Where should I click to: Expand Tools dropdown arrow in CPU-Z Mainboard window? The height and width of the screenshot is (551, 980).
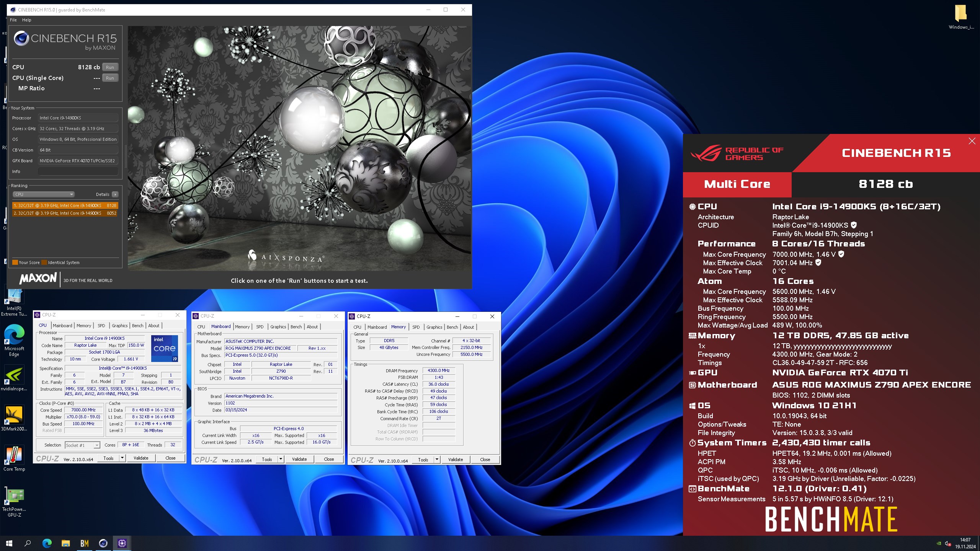pos(281,459)
